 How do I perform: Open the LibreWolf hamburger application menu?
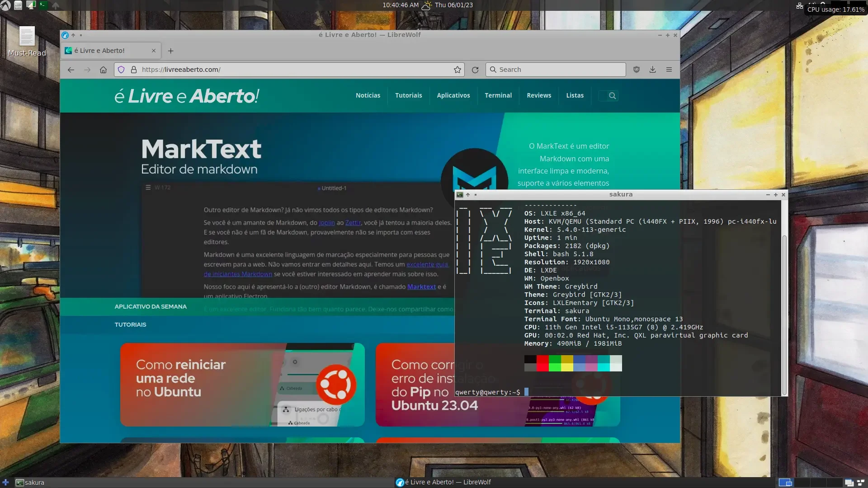[669, 70]
